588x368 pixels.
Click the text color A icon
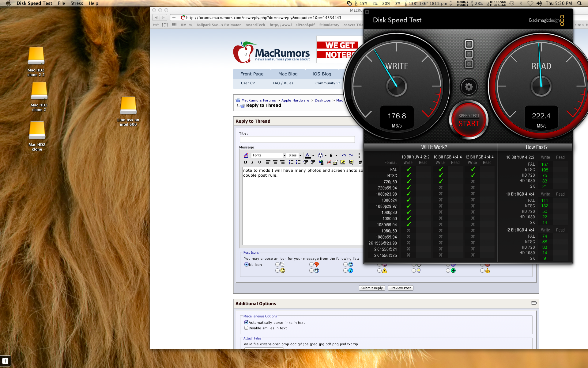click(x=307, y=155)
